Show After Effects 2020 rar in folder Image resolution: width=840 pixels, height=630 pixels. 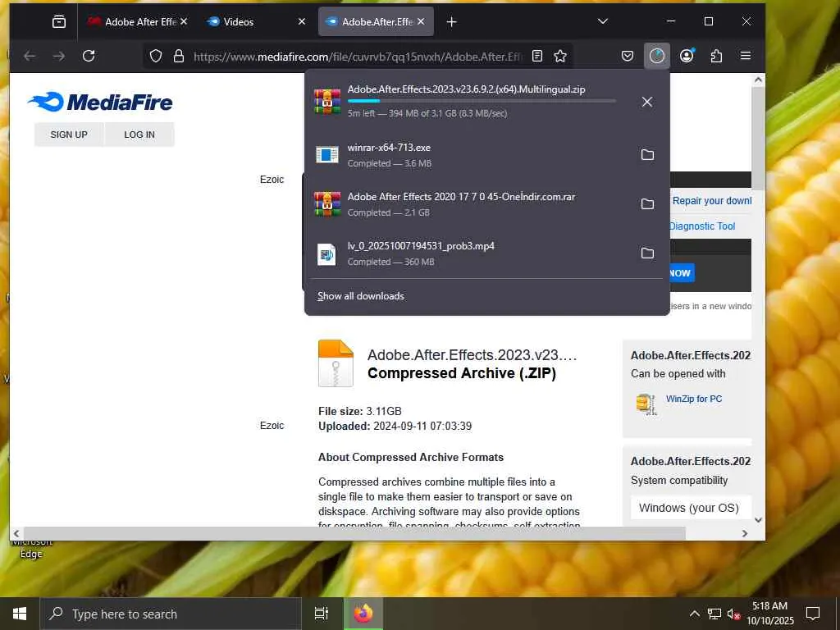[648, 204]
